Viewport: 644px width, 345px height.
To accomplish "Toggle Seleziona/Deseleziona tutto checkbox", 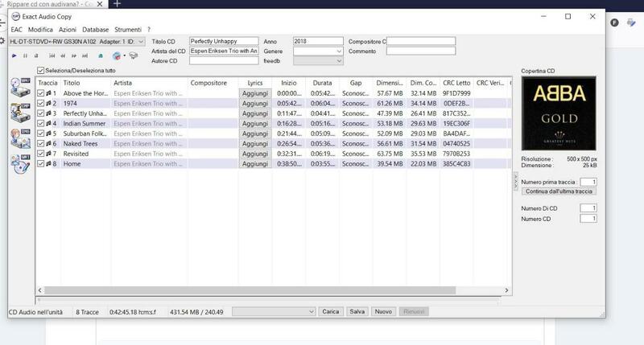I will [x=41, y=71].
